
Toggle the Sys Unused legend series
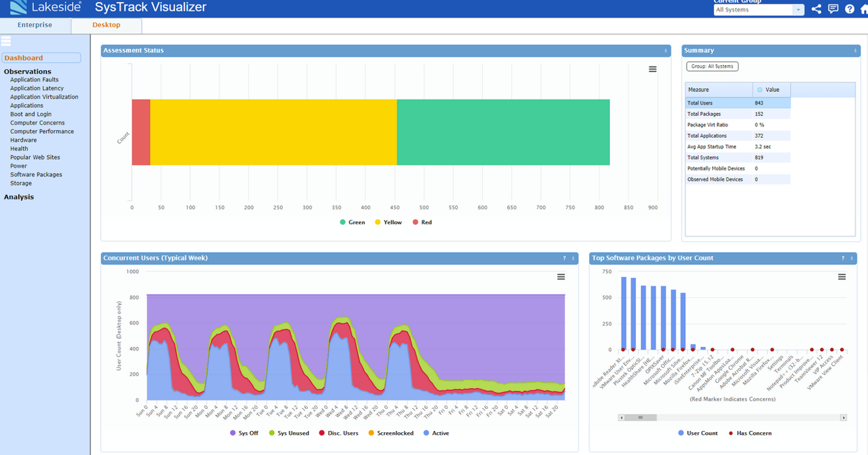pyautogui.click(x=289, y=433)
